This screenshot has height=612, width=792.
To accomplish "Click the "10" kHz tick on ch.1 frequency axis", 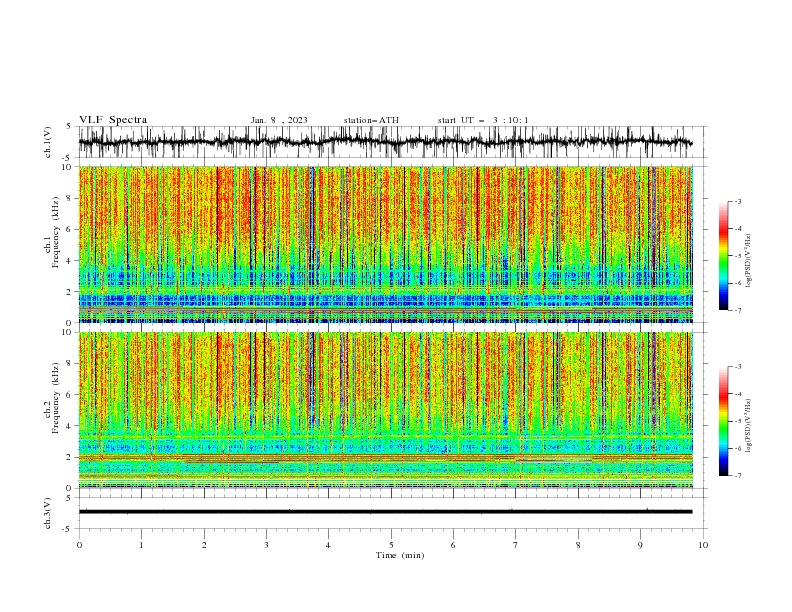I will (66, 167).
